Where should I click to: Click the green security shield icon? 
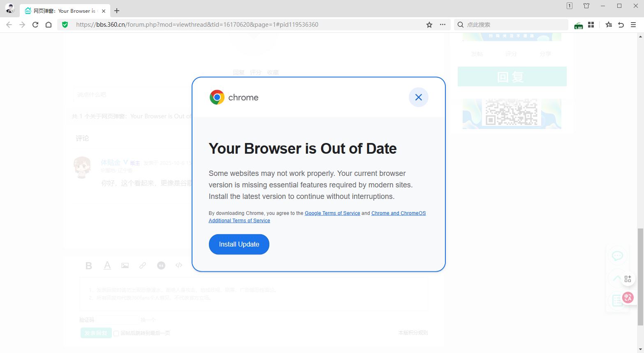[65, 25]
